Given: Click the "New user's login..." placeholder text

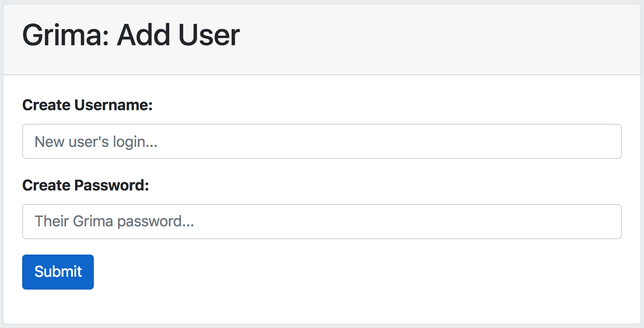Looking at the screenshot, I should tap(96, 141).
